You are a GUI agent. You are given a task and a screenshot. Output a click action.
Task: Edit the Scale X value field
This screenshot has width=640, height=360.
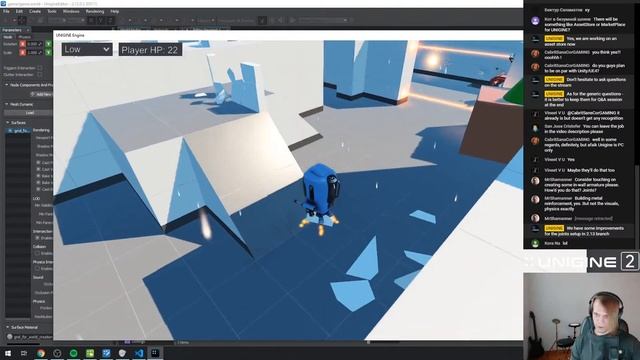pyautogui.click(x=35, y=52)
